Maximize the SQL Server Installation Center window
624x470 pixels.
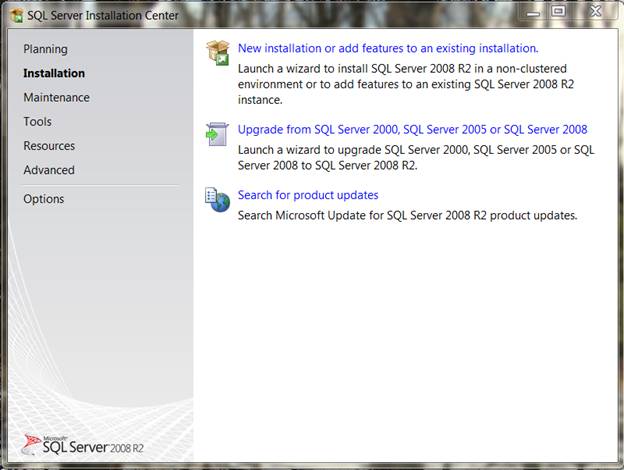(558, 11)
